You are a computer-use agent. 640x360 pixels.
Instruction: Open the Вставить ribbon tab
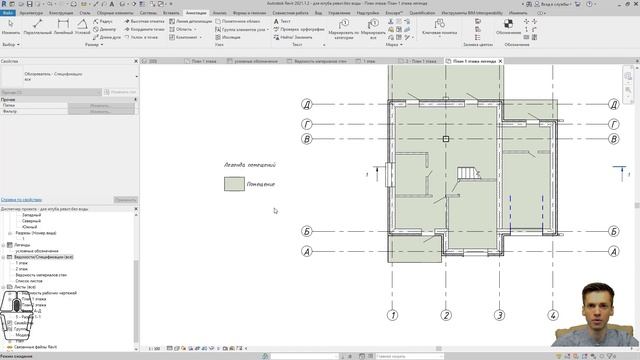[x=171, y=13]
